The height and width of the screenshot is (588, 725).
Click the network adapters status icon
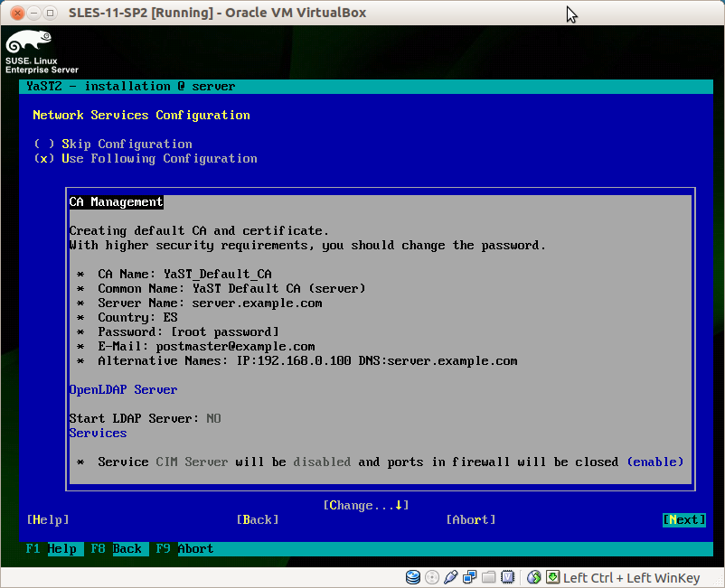469,577
